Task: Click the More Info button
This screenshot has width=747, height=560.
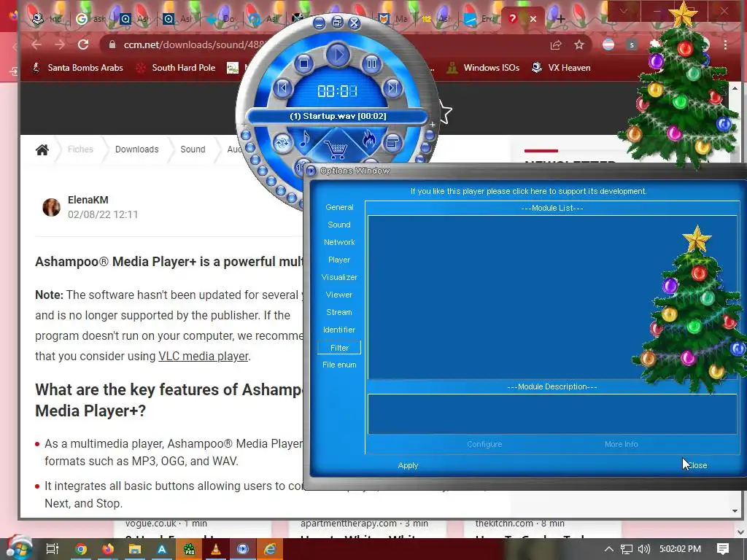Action: [622, 444]
